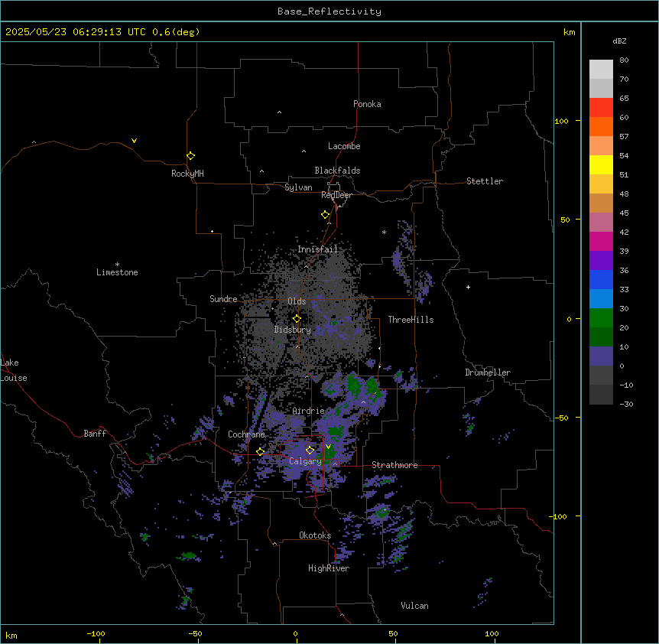Select the Banff label
Screen dimensions: 659x644
(x=95, y=434)
